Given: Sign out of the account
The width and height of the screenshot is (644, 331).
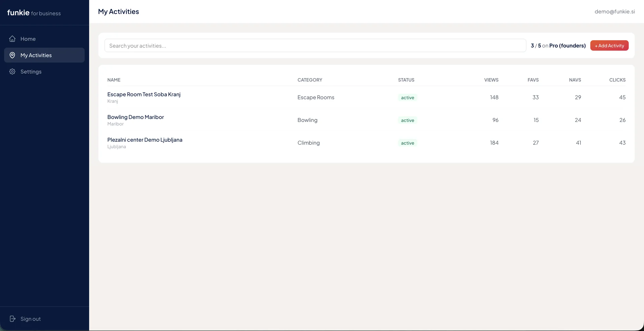Looking at the screenshot, I should [44, 319].
